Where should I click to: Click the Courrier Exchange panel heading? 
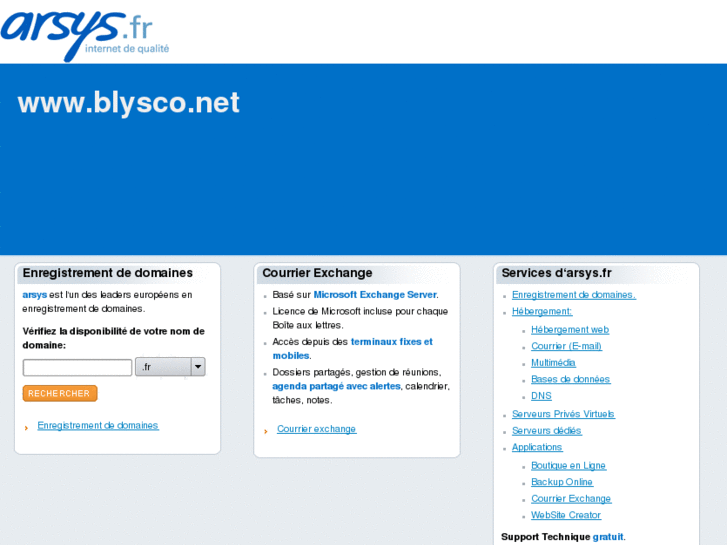pos(317,273)
